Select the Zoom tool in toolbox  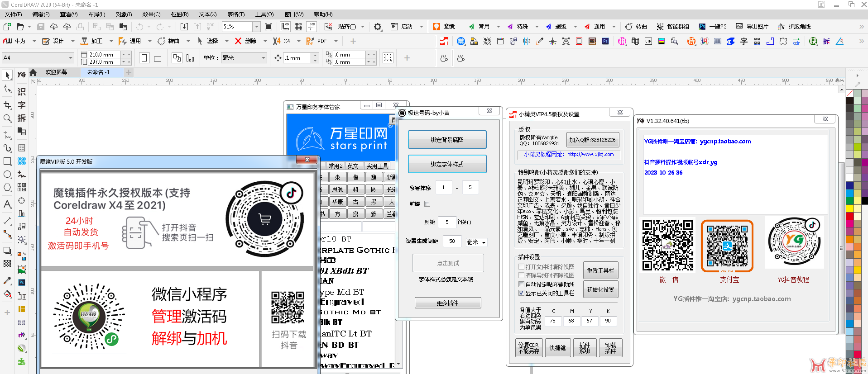point(7,118)
